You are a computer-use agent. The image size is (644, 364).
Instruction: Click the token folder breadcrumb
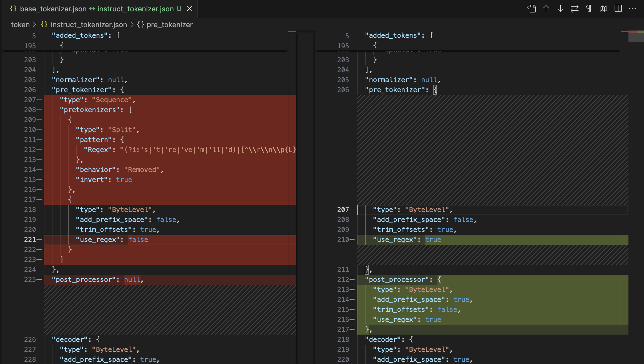tap(20, 25)
